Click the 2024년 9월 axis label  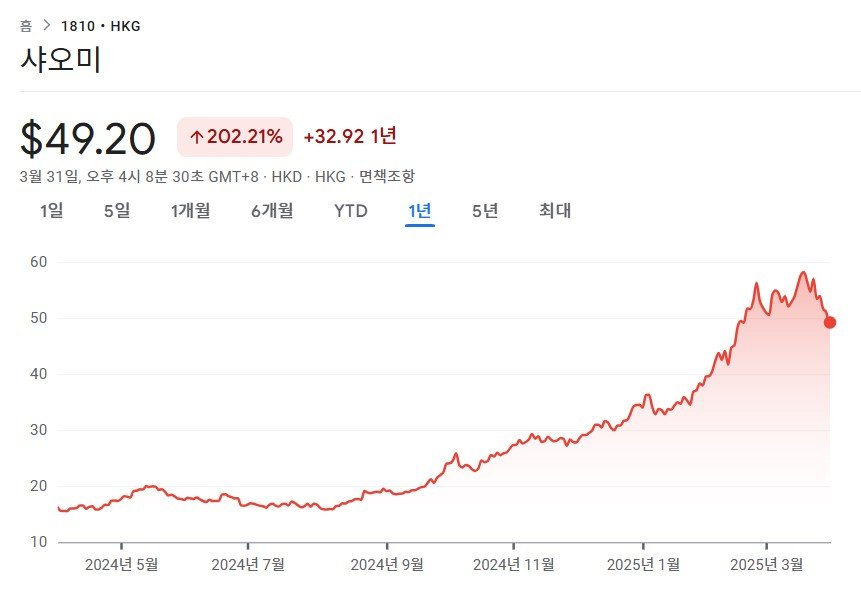click(386, 564)
